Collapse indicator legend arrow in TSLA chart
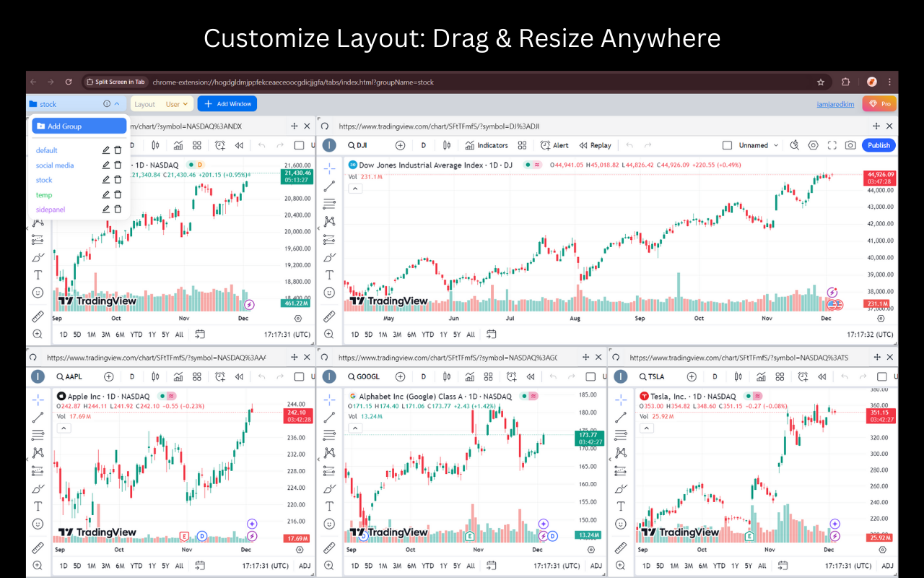Image resolution: width=924 pixels, height=578 pixels. coord(646,428)
